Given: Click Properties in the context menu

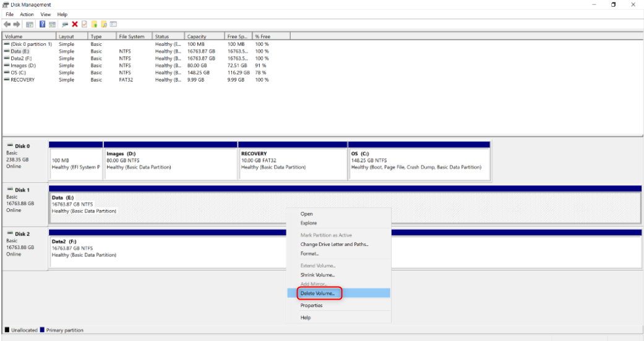Looking at the screenshot, I should point(311,305).
